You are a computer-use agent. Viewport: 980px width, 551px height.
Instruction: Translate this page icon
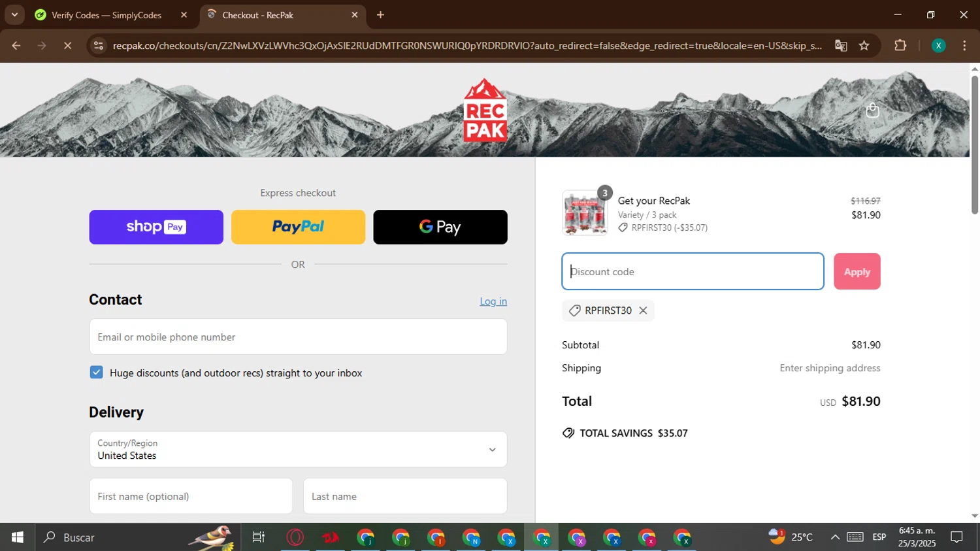[841, 46]
